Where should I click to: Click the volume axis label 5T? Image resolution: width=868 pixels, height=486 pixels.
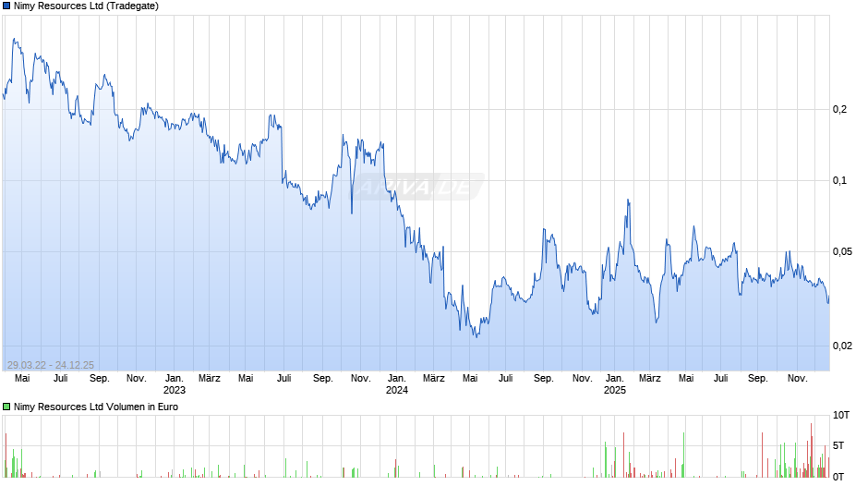(838, 445)
